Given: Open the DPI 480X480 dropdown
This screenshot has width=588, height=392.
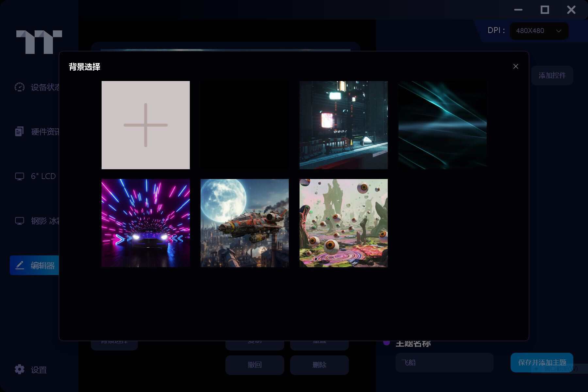Looking at the screenshot, I should (x=539, y=31).
